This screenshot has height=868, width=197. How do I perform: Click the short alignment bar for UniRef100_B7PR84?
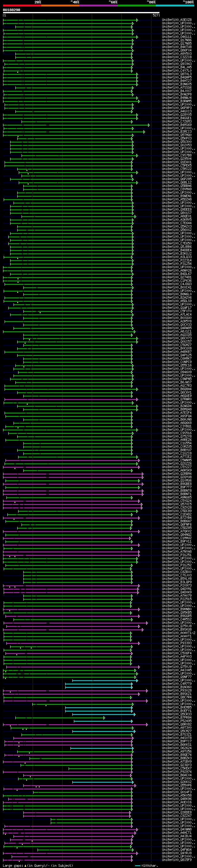coord(60,718)
